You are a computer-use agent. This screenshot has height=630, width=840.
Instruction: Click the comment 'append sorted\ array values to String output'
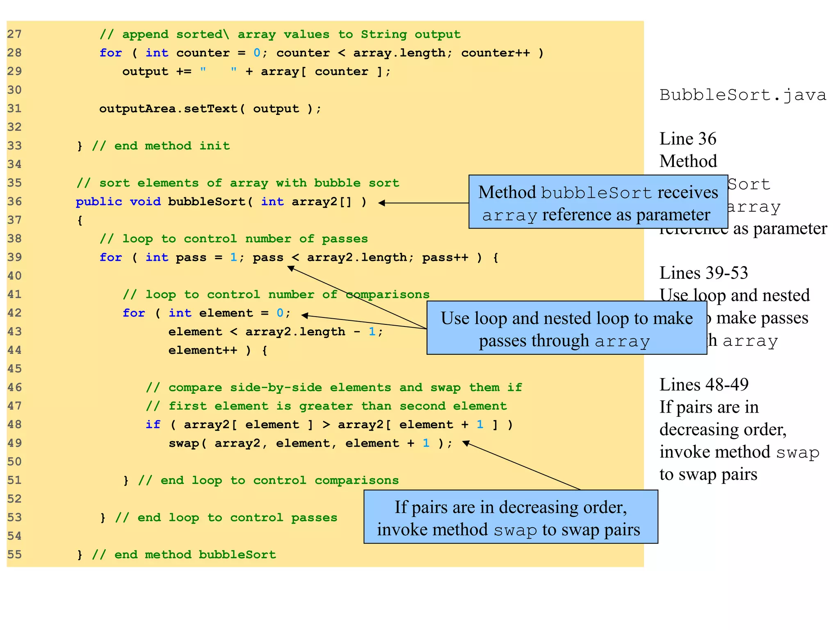click(x=280, y=34)
